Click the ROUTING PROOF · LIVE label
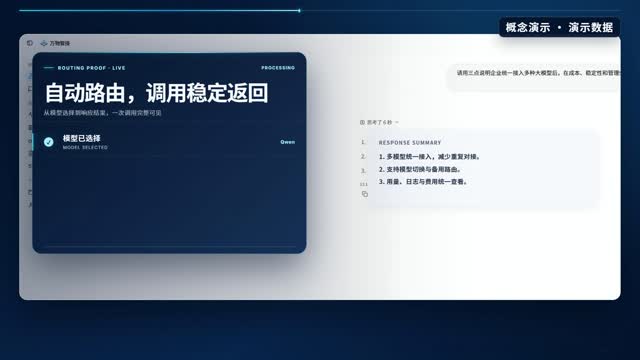 [91, 68]
